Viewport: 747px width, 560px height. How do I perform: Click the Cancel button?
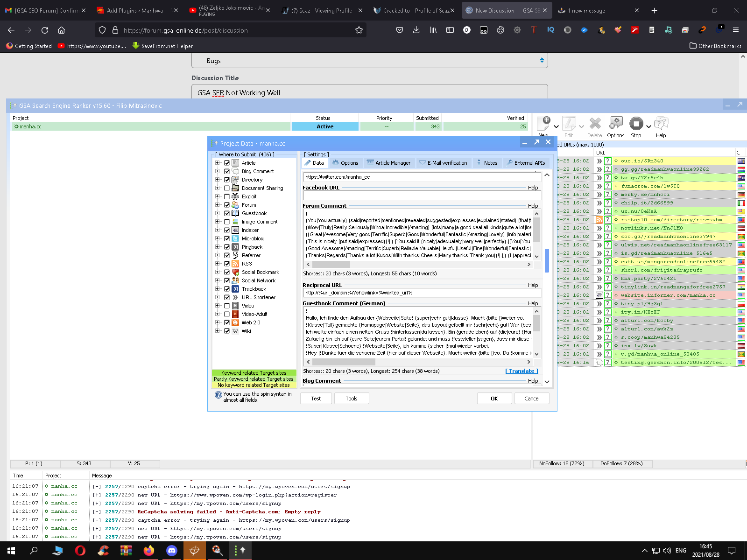(x=532, y=399)
